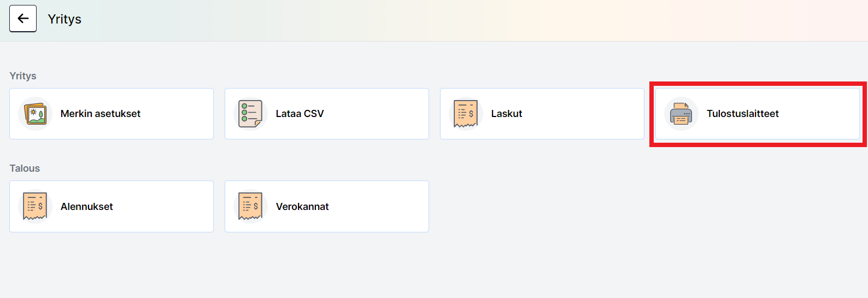The height and width of the screenshot is (298, 868).
Task: Open the Merkin asetukset text link
Action: [101, 114]
